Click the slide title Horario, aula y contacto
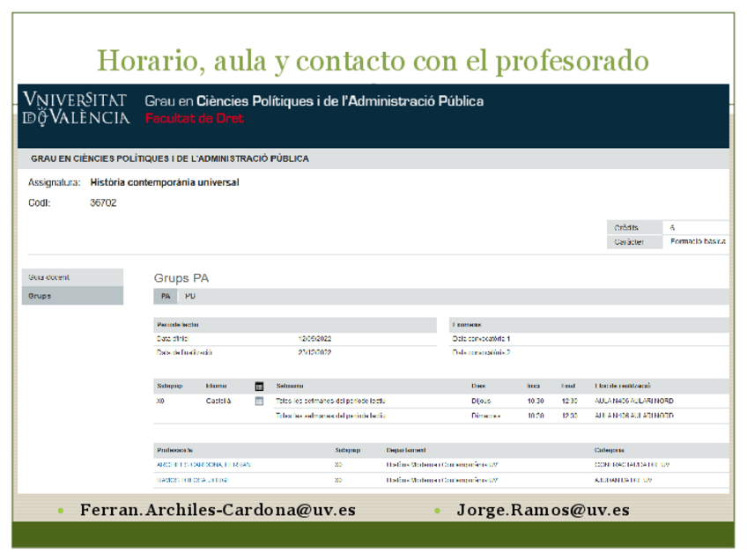The height and width of the screenshot is (560, 747). pyautogui.click(x=373, y=61)
